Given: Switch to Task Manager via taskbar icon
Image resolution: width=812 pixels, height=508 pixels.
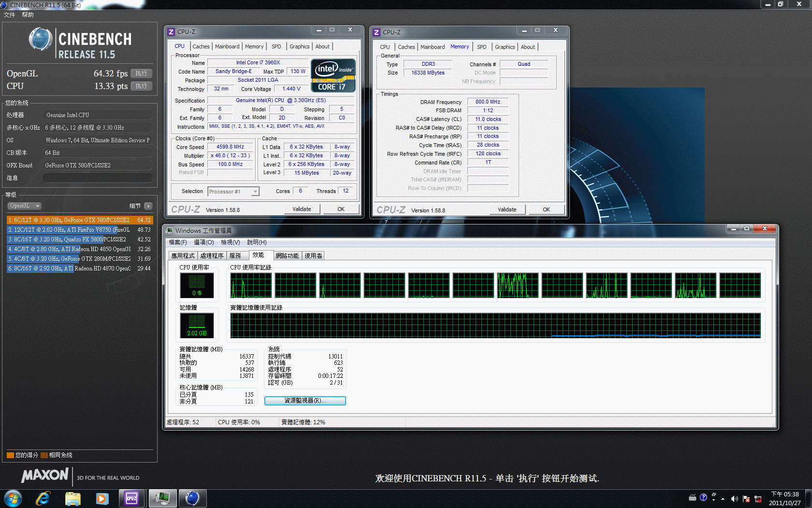Looking at the screenshot, I should 162,498.
